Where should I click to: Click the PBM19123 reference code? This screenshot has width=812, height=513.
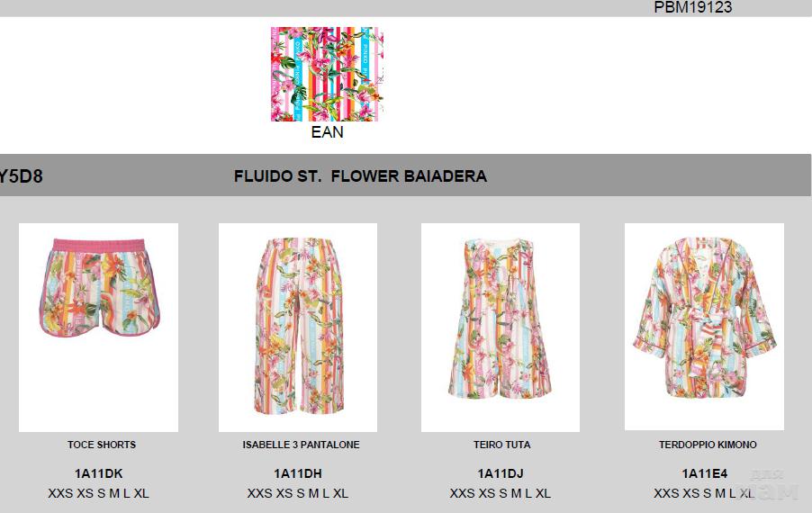[x=693, y=7]
